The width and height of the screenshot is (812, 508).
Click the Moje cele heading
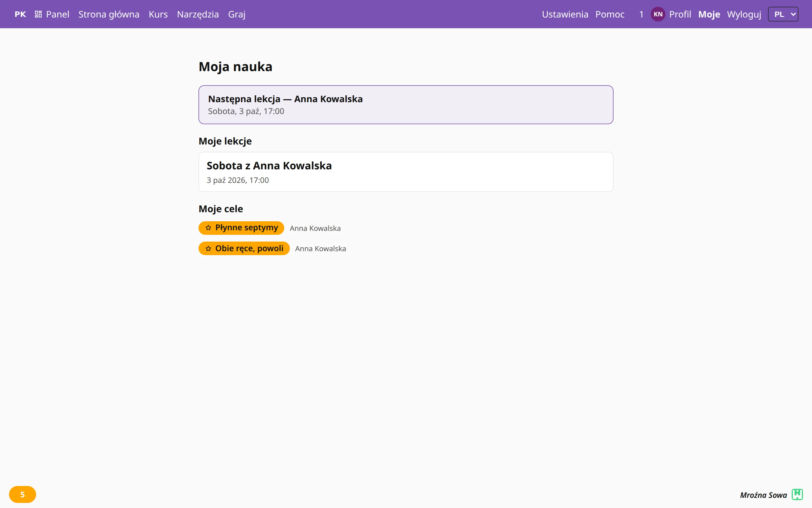pos(220,209)
